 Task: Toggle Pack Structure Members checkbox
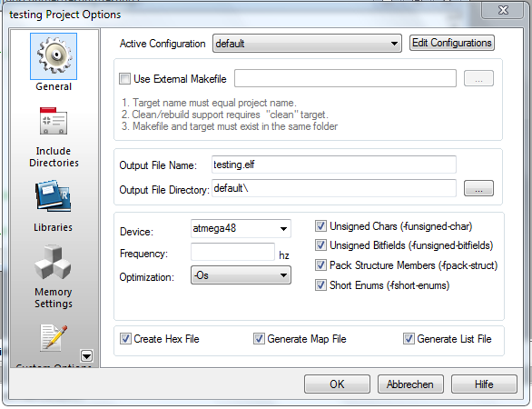click(320, 265)
